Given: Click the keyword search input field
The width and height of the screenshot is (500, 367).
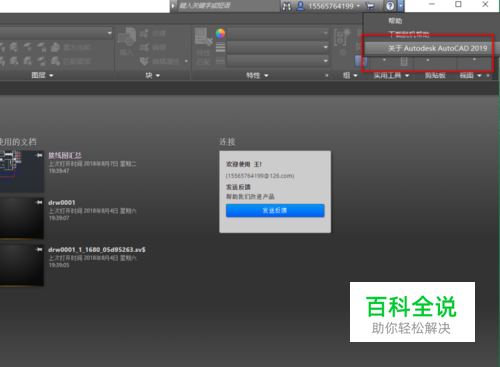Looking at the screenshot, I should coord(228,6).
